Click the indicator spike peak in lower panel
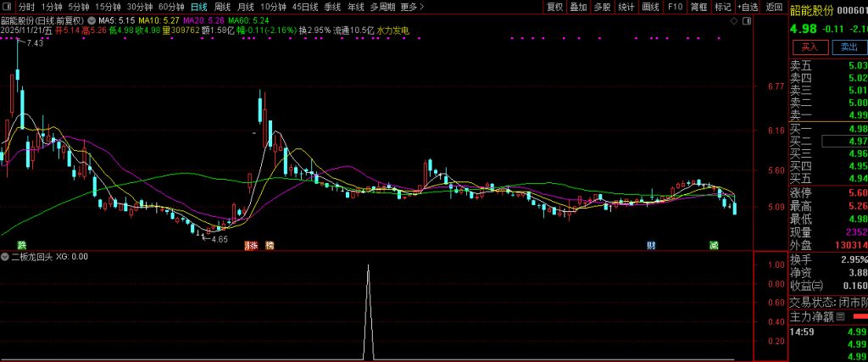 [x=368, y=265]
